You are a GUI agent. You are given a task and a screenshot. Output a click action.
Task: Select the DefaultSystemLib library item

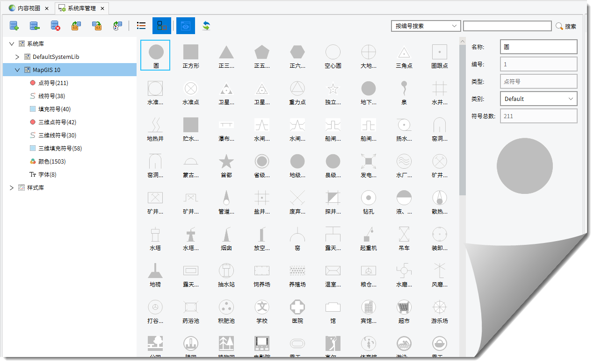click(56, 57)
